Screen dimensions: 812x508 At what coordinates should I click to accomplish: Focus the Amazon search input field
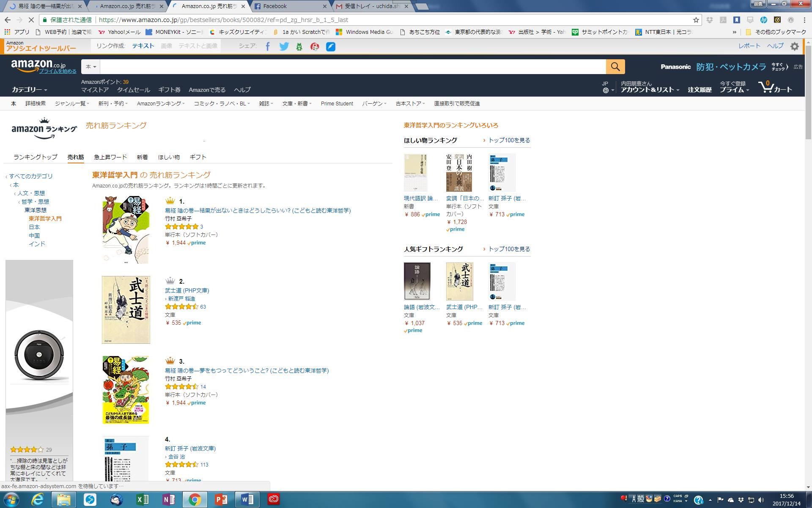(x=353, y=66)
